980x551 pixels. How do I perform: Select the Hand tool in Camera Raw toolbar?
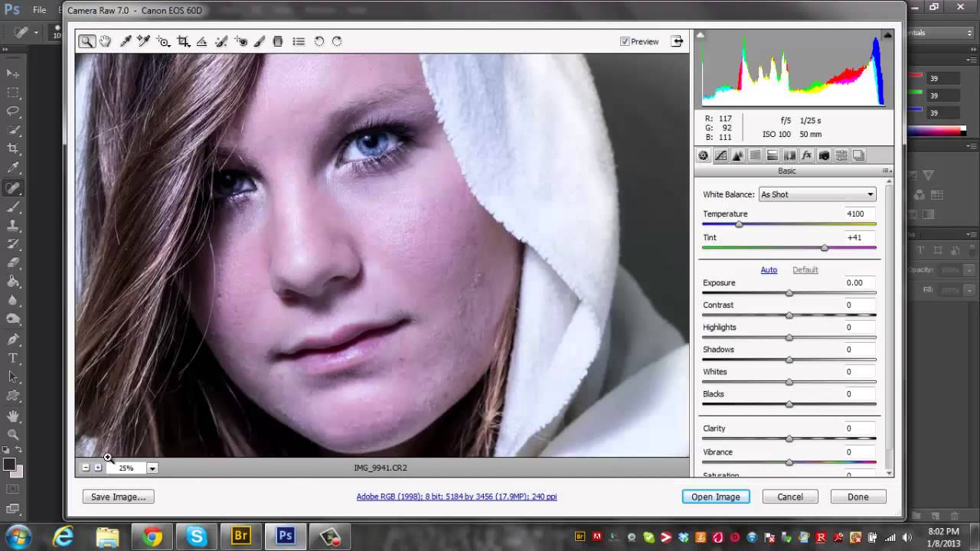[106, 41]
